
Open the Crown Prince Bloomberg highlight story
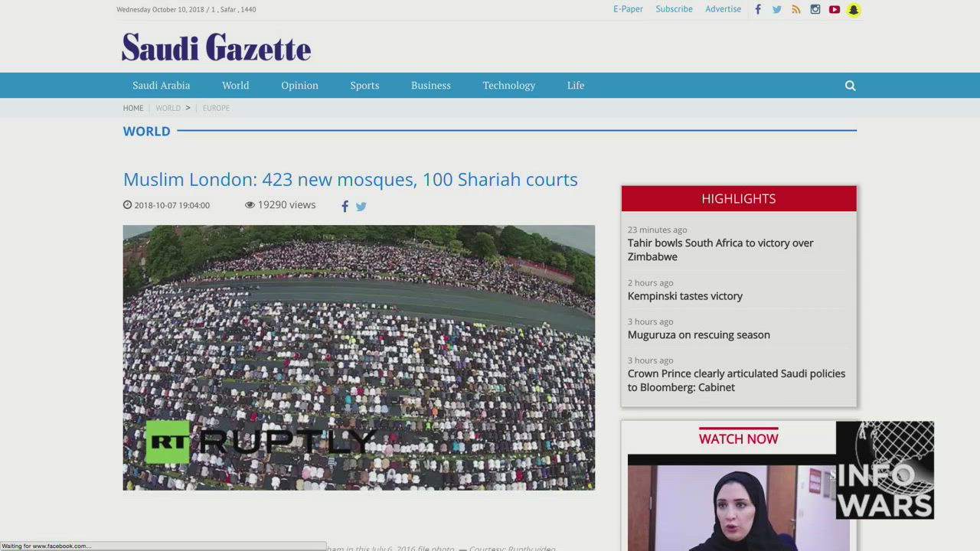(736, 380)
